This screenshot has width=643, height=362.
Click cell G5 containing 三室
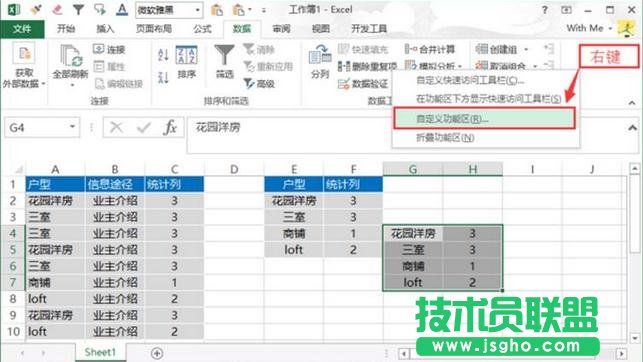(413, 250)
